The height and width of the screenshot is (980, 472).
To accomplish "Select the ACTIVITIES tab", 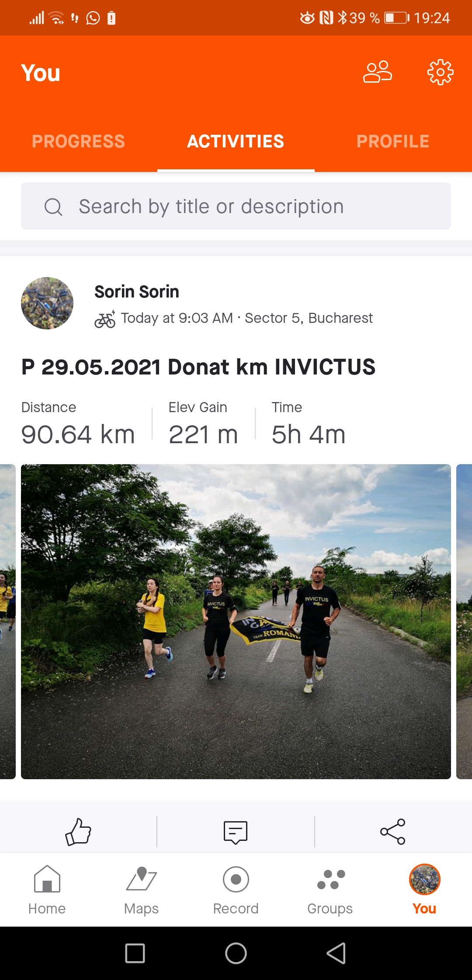I will [x=236, y=141].
